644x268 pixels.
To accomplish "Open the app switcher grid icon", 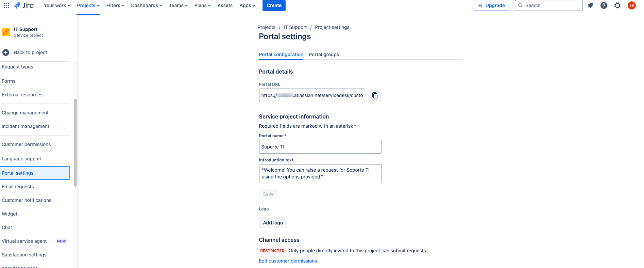I will tap(6, 5).
